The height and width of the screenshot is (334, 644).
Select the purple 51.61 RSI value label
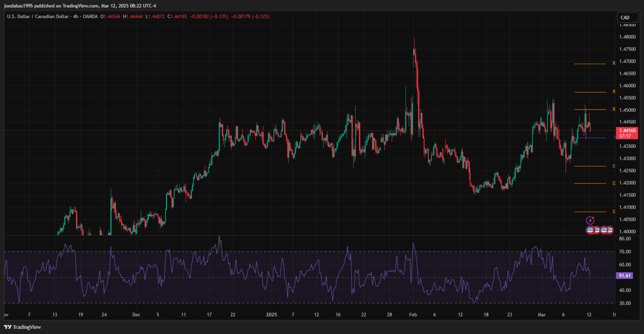pos(624,276)
